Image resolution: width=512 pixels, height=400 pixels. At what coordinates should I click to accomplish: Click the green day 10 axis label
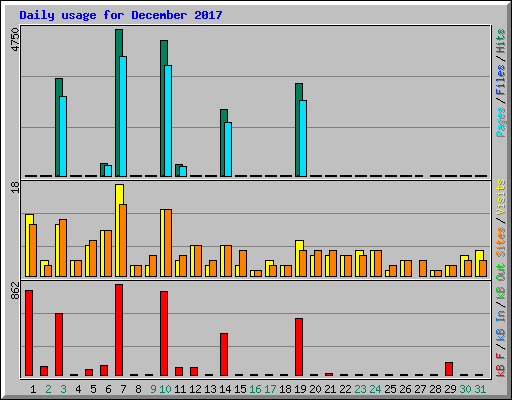tap(166, 389)
